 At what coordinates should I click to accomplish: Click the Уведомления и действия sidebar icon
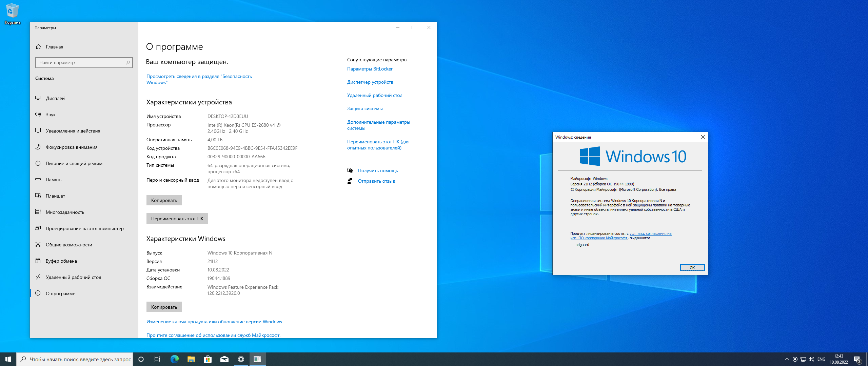38,131
